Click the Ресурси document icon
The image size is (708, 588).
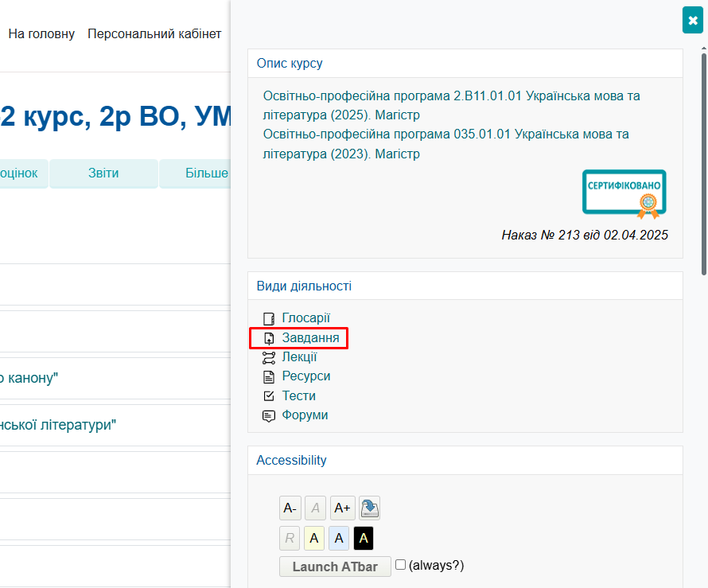(x=268, y=376)
